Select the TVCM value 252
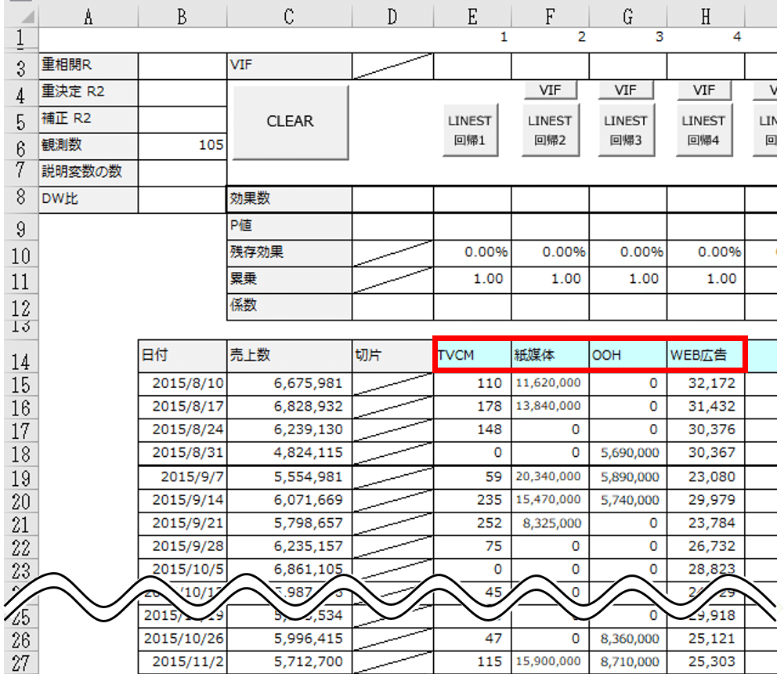784x674 pixels. click(x=472, y=524)
